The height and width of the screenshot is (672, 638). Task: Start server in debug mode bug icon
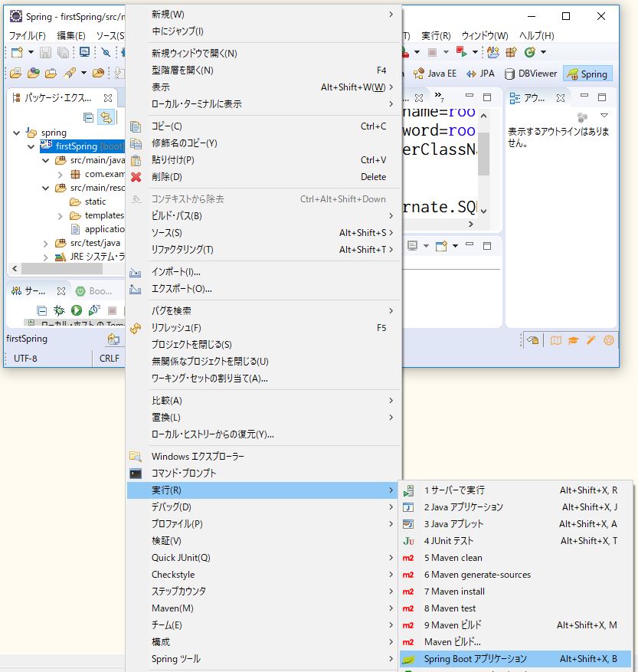[x=59, y=310]
